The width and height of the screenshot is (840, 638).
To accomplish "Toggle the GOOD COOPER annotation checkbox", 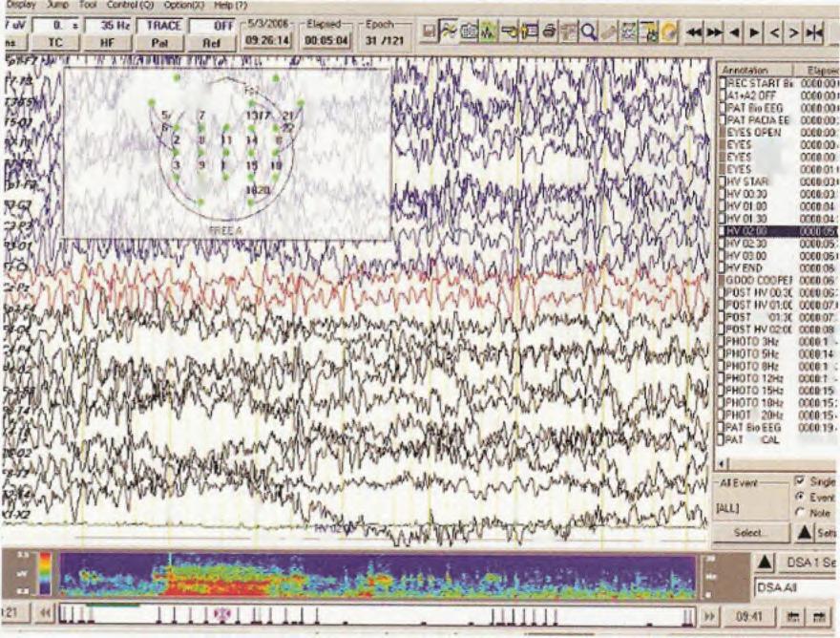I will [723, 281].
